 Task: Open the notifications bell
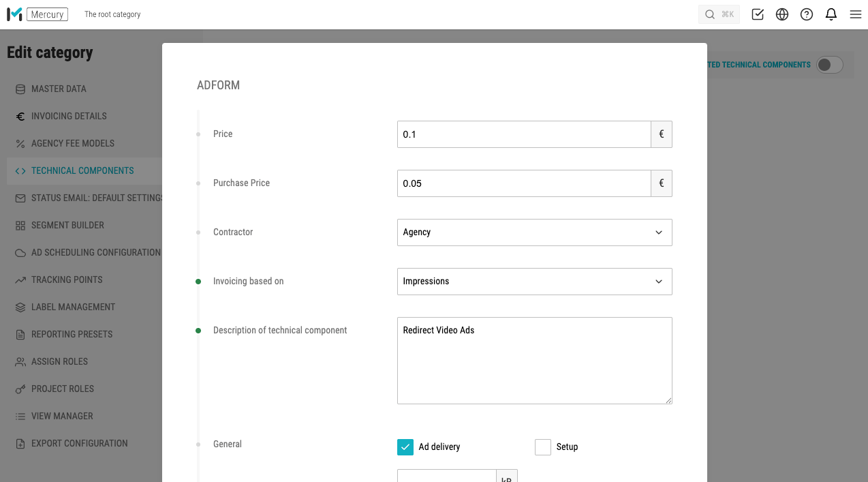point(831,14)
